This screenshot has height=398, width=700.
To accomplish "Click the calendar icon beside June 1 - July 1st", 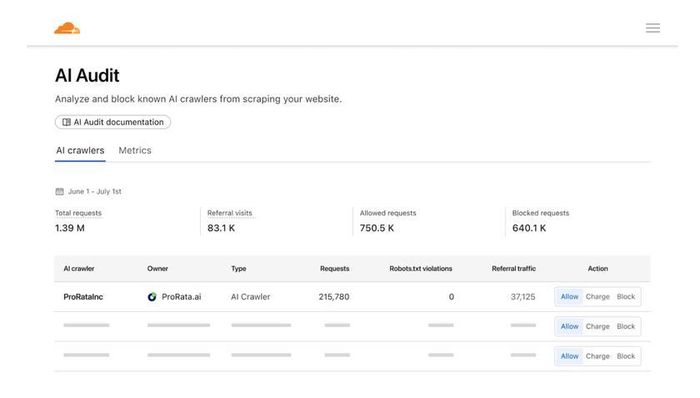I will pos(59,191).
